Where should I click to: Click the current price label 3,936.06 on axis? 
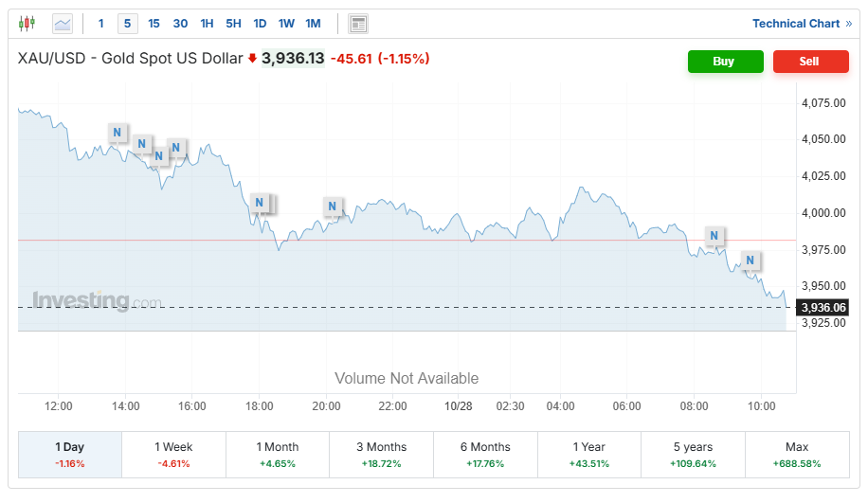click(823, 307)
